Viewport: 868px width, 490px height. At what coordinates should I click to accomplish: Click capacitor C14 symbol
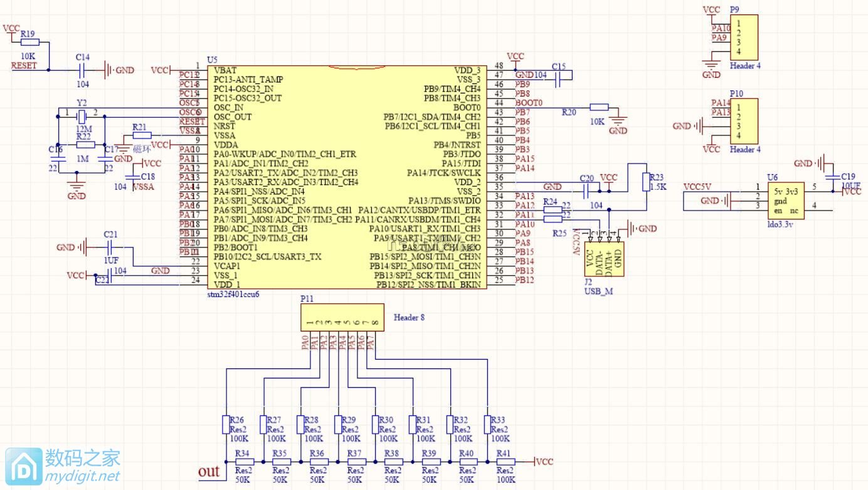[83, 70]
